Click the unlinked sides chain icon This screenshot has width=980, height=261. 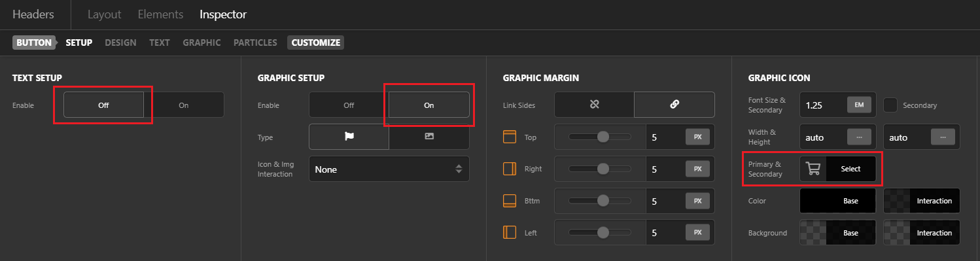[594, 105]
